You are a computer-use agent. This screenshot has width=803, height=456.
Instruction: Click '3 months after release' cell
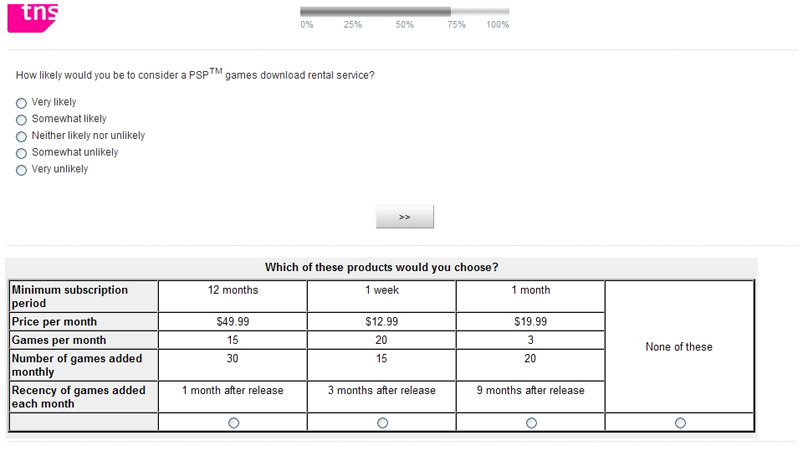point(382,390)
